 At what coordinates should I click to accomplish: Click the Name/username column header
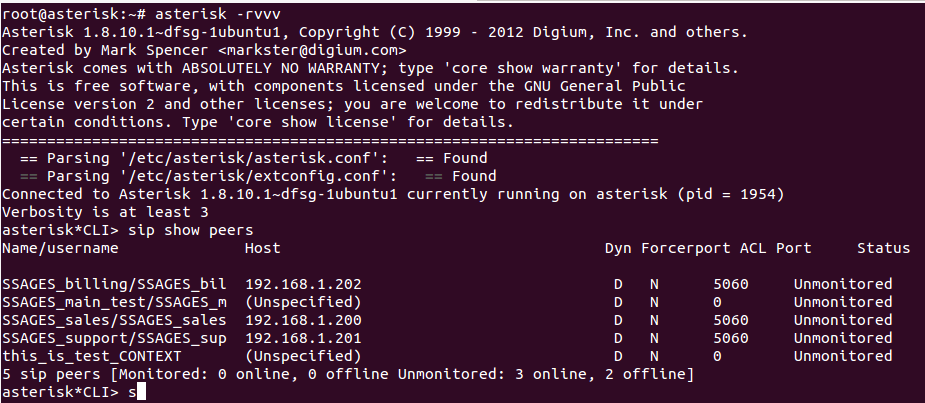(60, 248)
